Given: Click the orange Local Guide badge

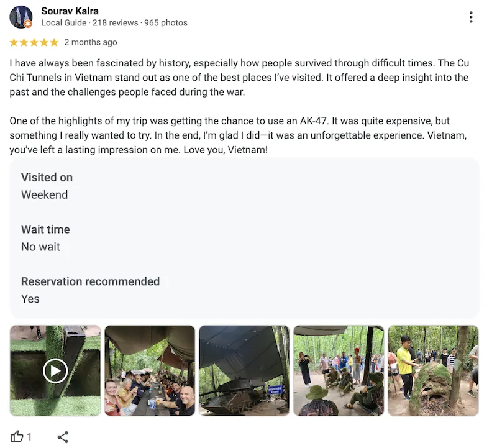Looking at the screenshot, I should point(28,24).
